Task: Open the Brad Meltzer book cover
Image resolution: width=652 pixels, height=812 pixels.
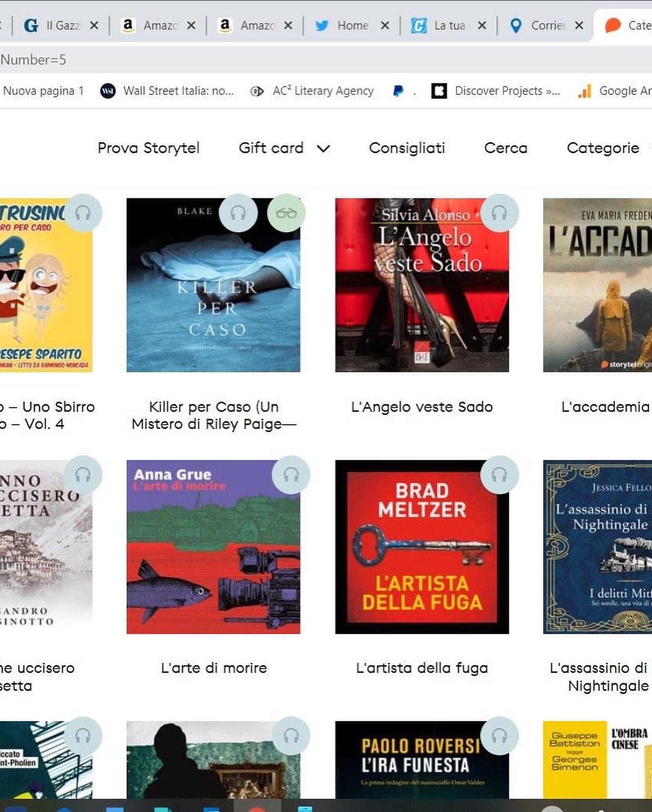Action: coord(422,547)
